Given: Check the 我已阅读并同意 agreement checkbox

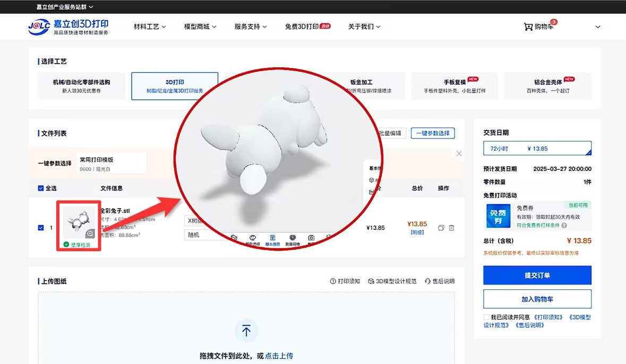Looking at the screenshot, I should point(486,317).
